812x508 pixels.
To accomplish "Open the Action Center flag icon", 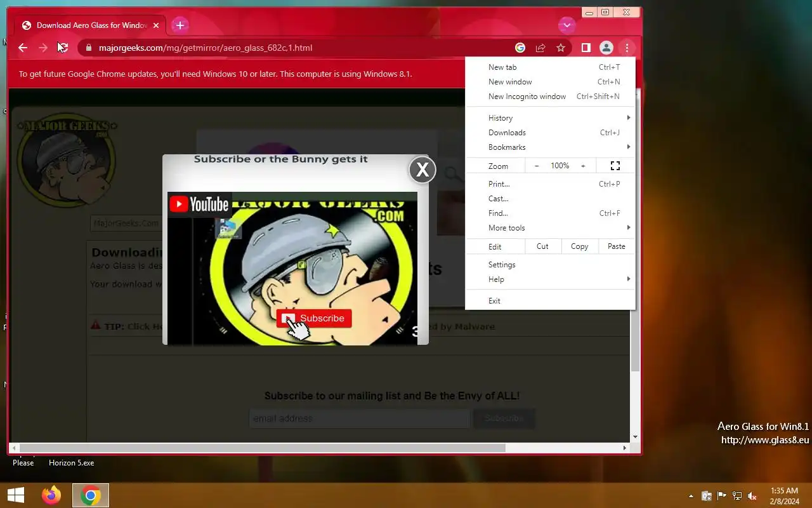I will 722,496.
